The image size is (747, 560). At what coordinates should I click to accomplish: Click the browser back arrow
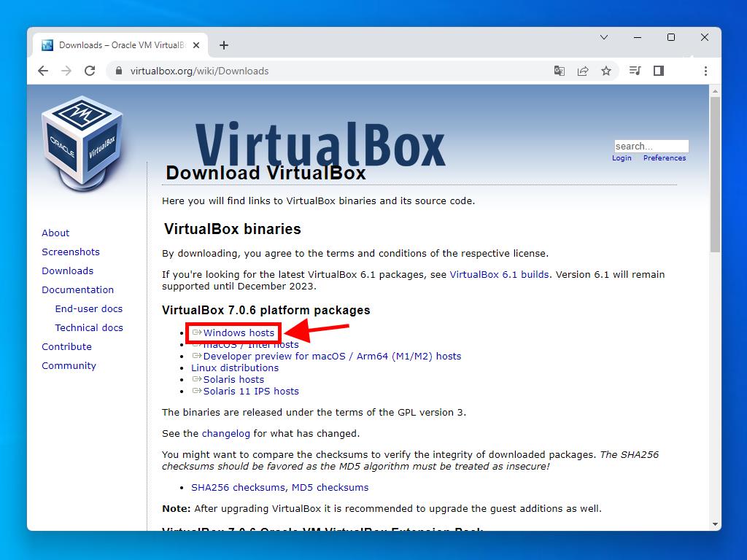[43, 71]
